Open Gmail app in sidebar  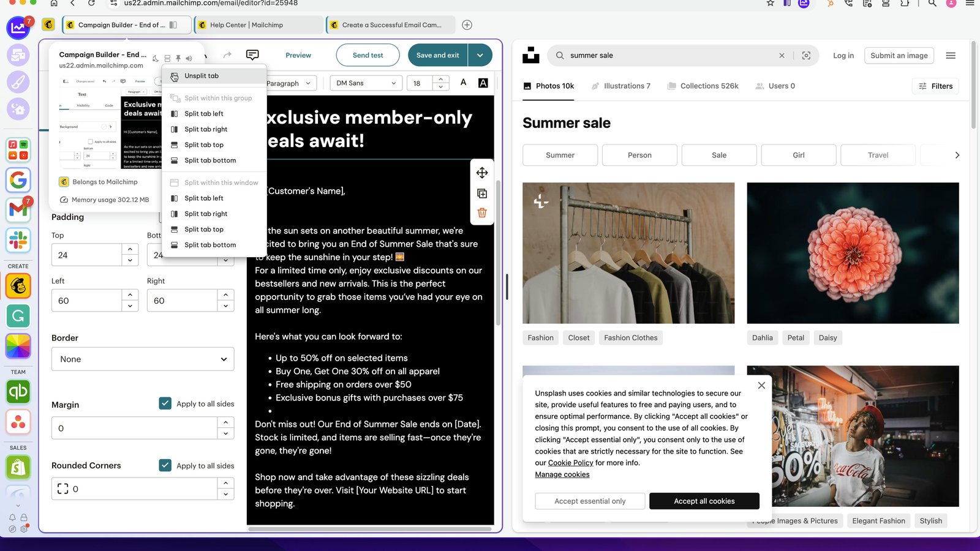click(18, 209)
